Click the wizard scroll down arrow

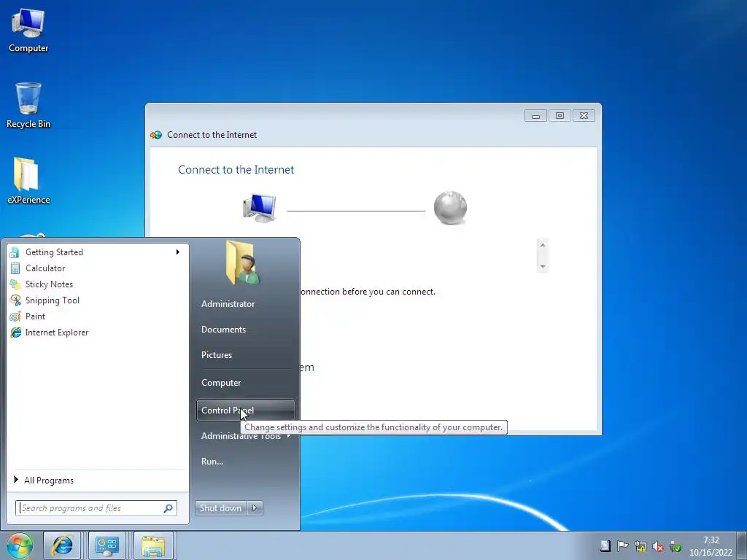pos(542,267)
